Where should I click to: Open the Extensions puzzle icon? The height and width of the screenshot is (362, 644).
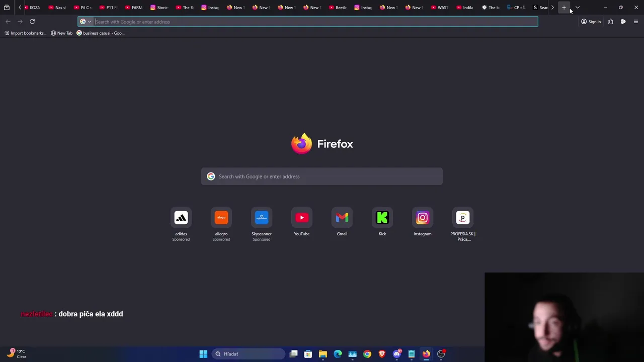pos(610,22)
